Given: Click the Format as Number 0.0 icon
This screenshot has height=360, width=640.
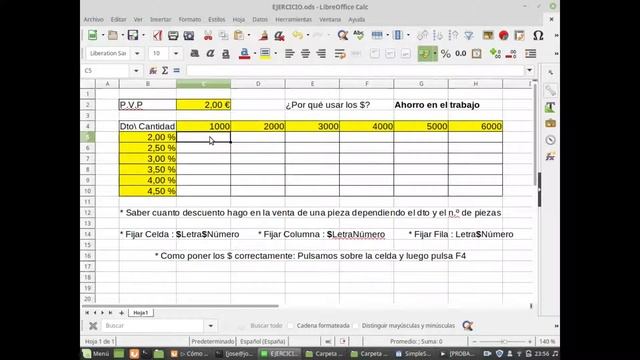Looking at the screenshot, I should tap(461, 53).
